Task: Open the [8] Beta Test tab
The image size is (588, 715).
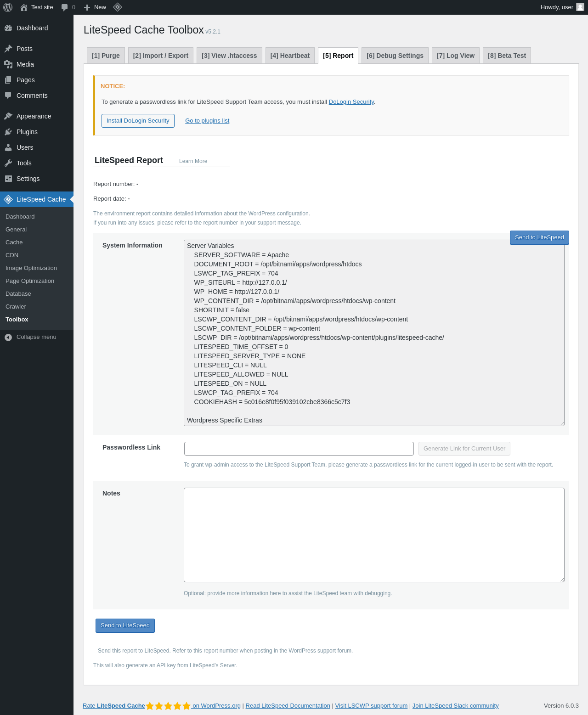Action: 507,56
